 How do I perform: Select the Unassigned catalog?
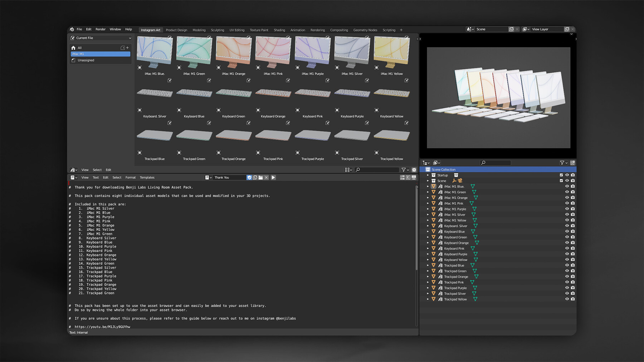[x=86, y=60]
